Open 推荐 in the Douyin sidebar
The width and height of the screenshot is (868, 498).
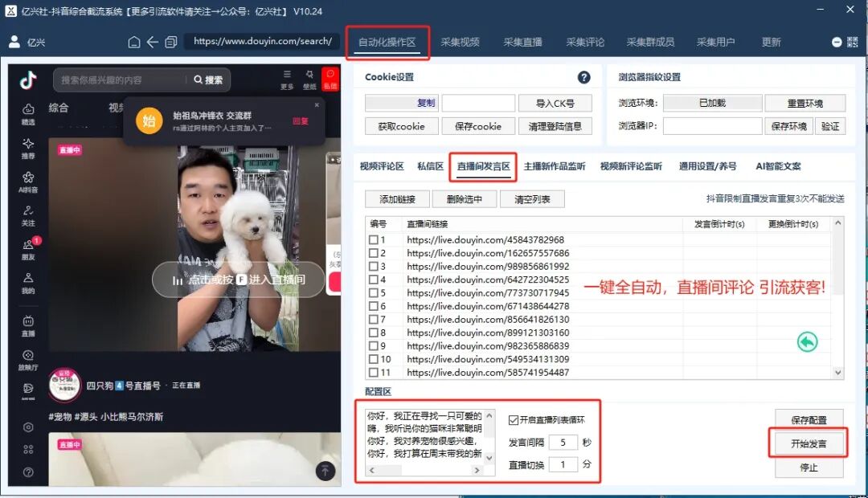click(28, 149)
